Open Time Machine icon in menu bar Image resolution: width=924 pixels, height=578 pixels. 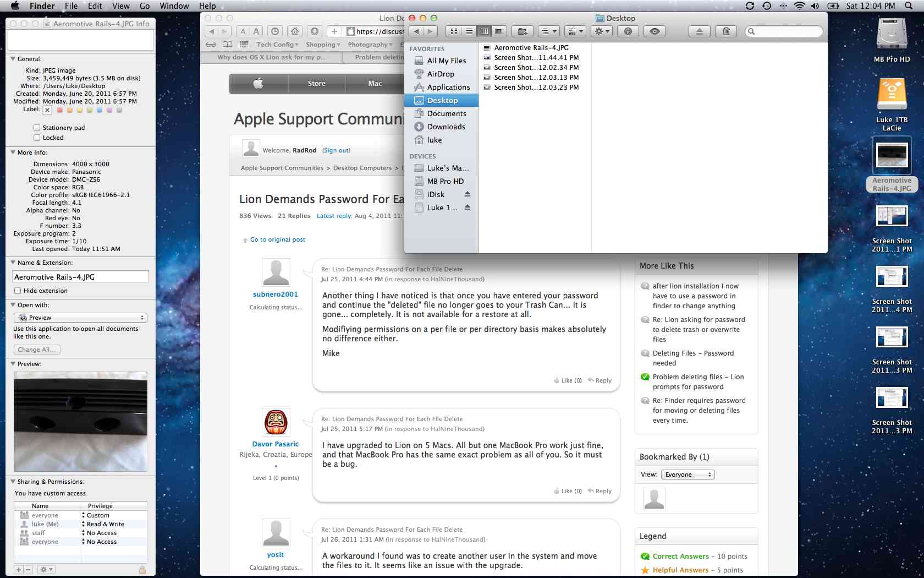[x=767, y=6]
